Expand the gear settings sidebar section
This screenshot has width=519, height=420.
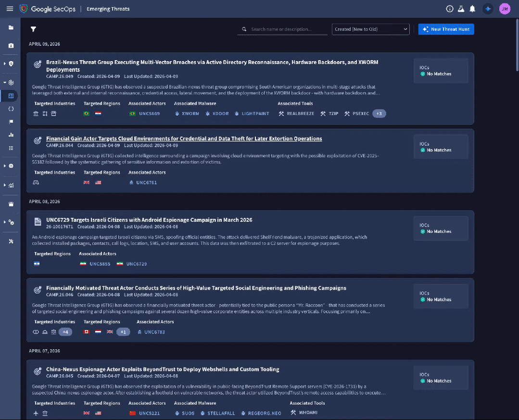coord(5,165)
